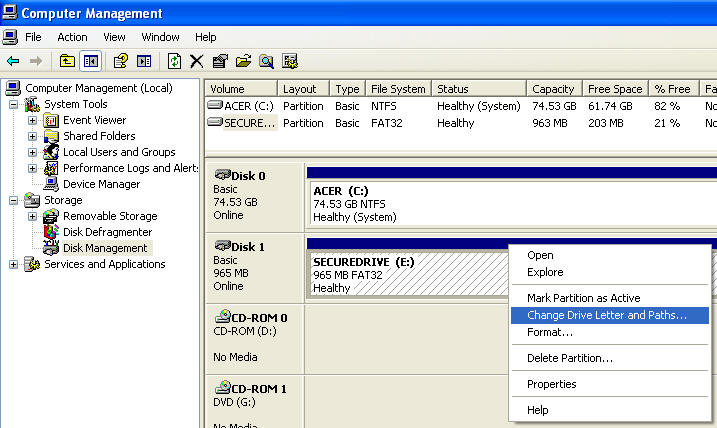Click the Local Users and Groups icon

(51, 152)
